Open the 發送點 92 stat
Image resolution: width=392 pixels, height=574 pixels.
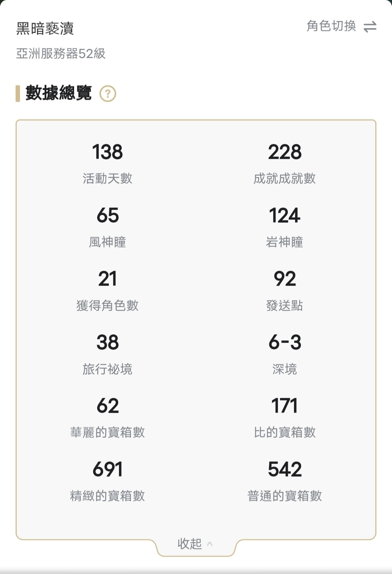[x=285, y=290]
